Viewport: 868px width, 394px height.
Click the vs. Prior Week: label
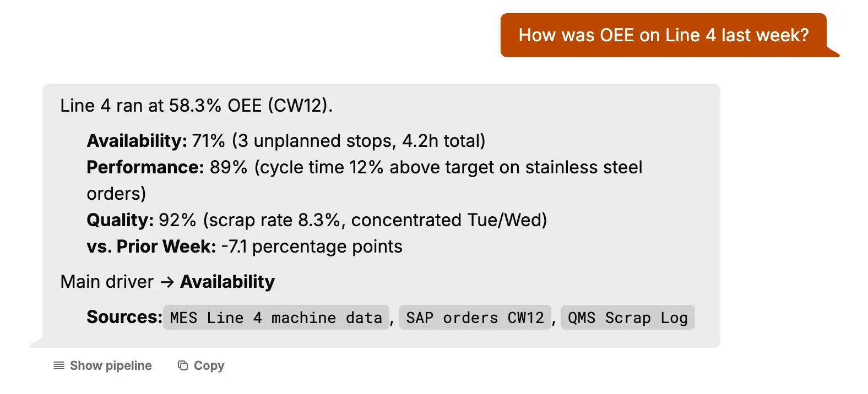[x=151, y=247]
